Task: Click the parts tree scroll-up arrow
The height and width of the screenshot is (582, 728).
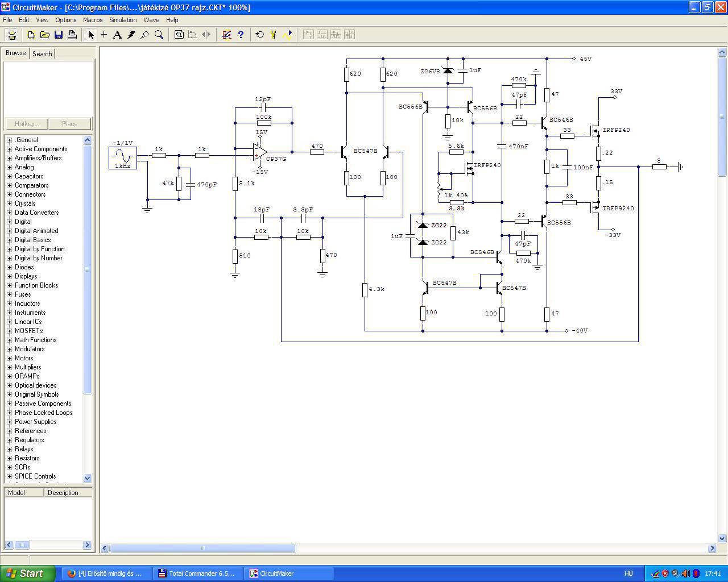Action: click(88, 140)
